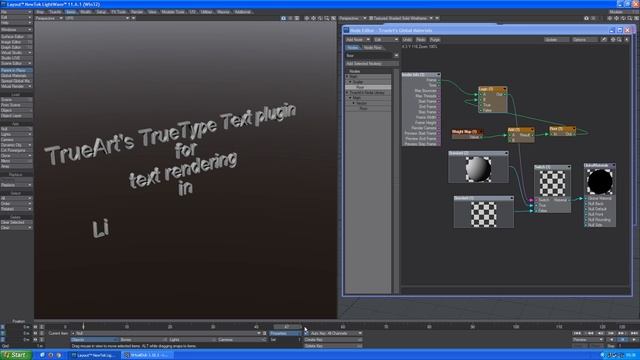Switch to the Modeler Tools tab

[173, 12]
